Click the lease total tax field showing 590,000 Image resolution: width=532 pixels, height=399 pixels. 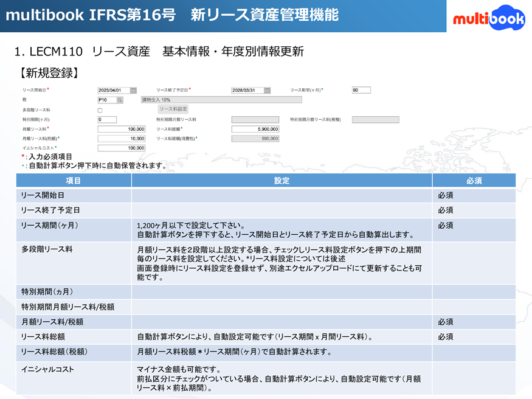255,139
